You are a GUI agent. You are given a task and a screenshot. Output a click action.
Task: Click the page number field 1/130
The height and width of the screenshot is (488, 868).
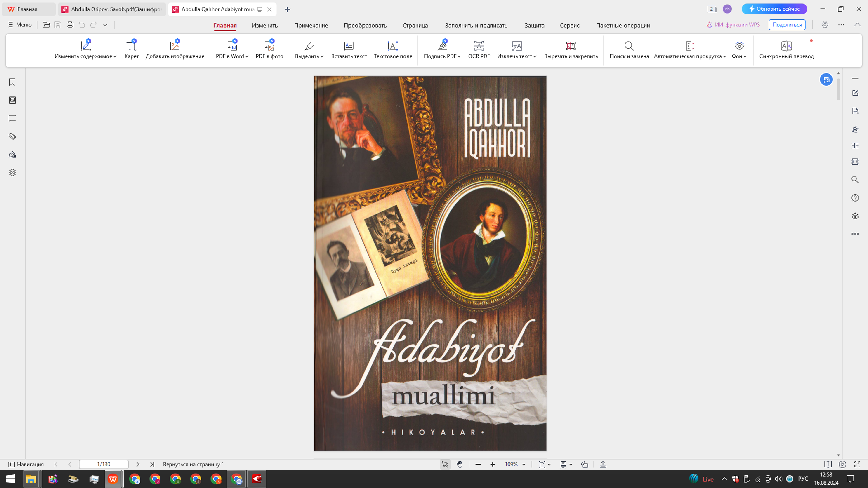pyautogui.click(x=104, y=464)
